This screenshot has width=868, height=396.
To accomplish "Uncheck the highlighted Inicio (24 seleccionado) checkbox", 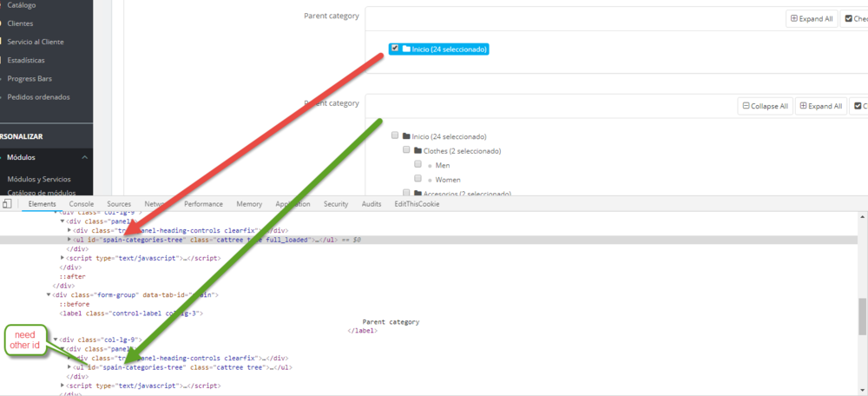I will [395, 48].
